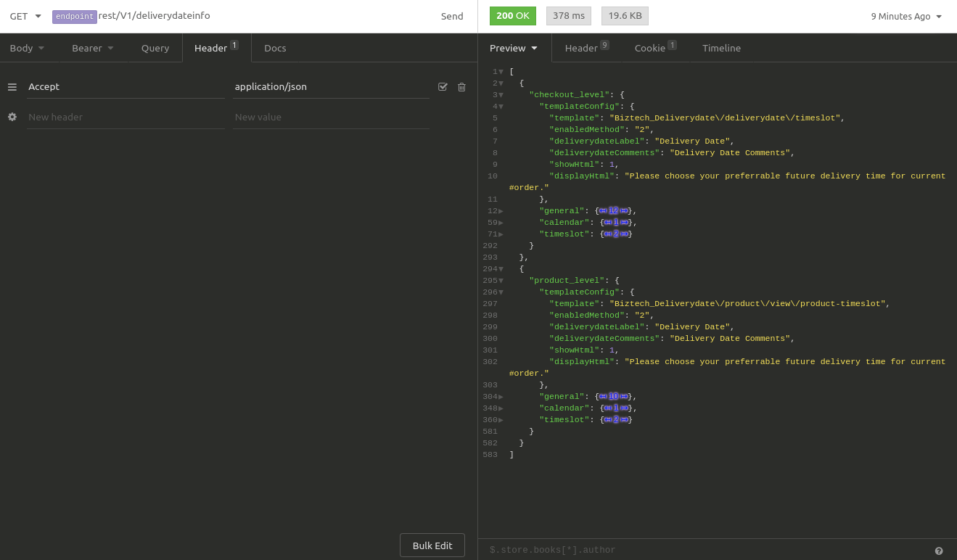Open the GET request method dropdown
Viewport: 957px width, 560px height.
coord(25,16)
